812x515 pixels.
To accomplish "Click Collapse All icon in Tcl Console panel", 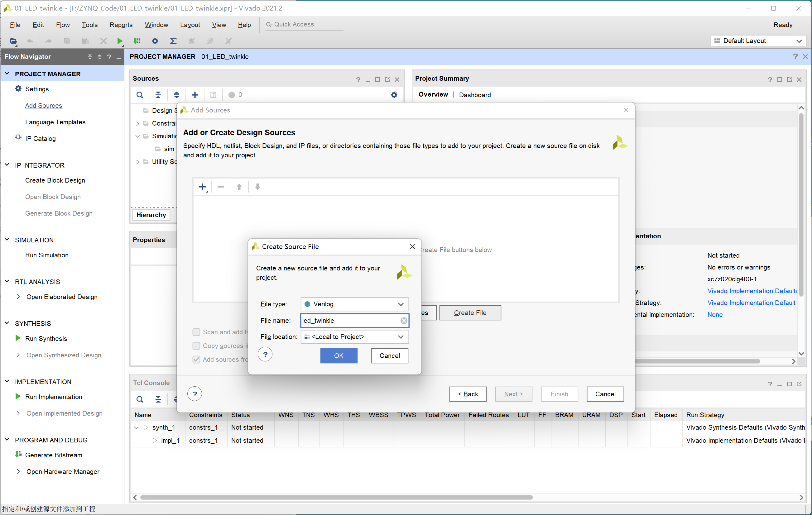I will 158,399.
